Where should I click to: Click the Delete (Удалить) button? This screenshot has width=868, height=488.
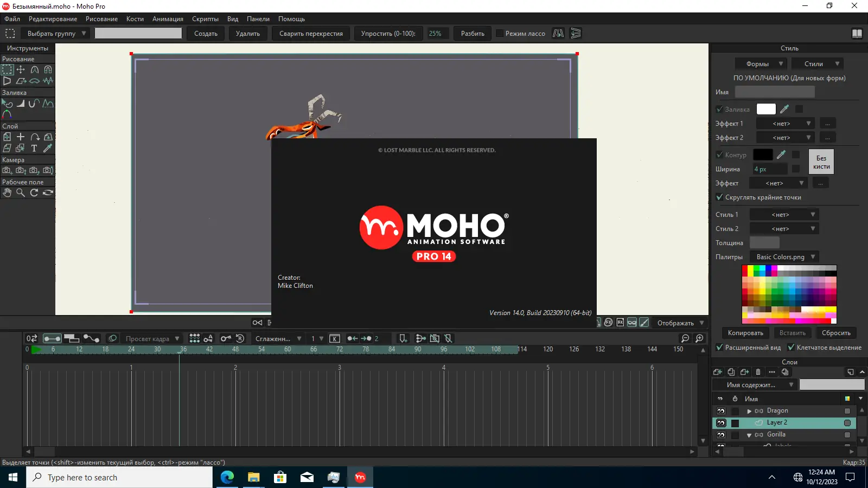(248, 34)
